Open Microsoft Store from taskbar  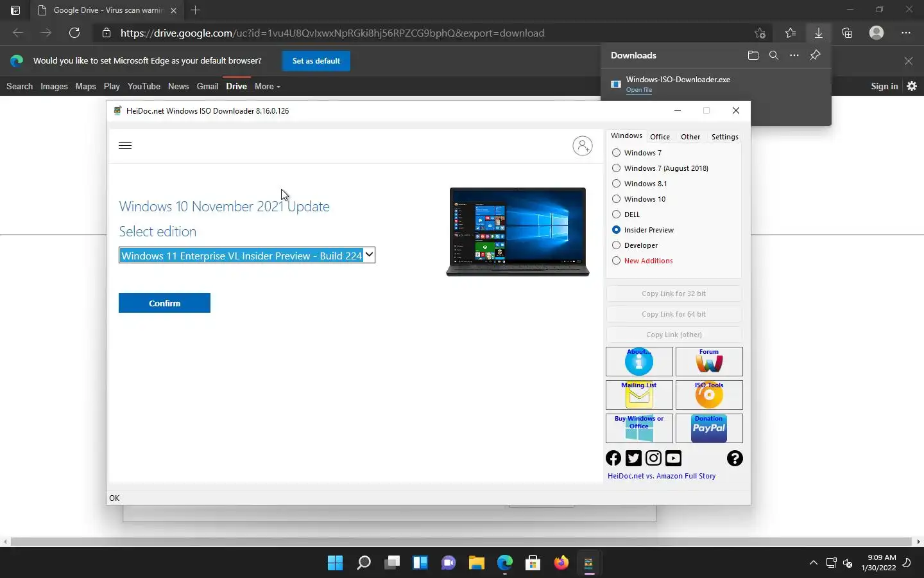pos(533,563)
